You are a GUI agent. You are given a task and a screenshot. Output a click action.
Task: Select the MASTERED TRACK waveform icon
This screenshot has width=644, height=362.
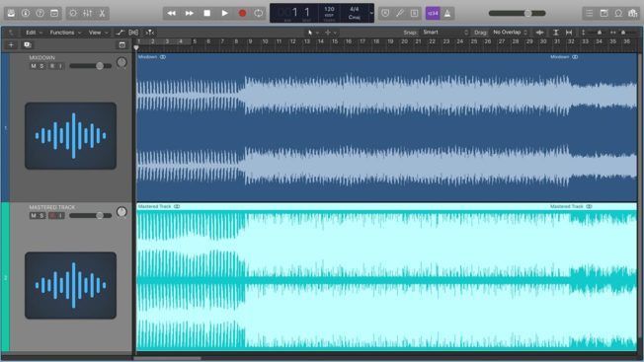[x=71, y=285]
